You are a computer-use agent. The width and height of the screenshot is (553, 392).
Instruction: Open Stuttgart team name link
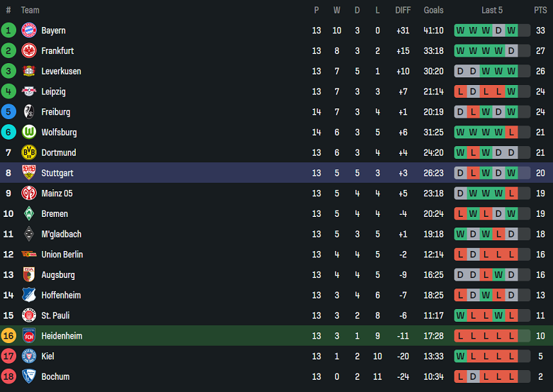tap(57, 173)
